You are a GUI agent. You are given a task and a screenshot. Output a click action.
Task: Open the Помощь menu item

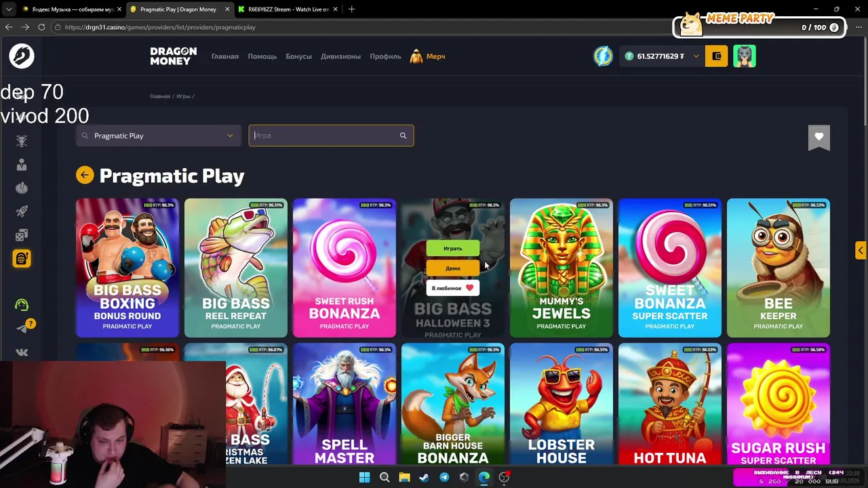[262, 56]
